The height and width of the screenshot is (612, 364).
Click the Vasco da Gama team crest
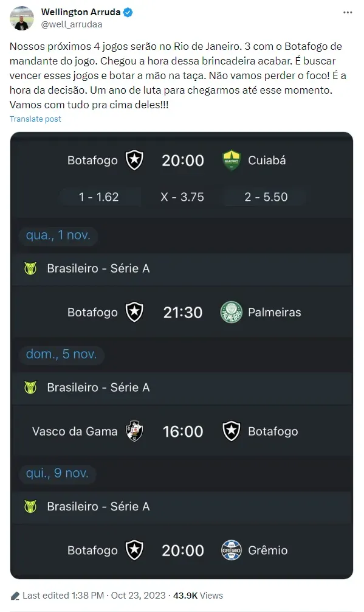pyautogui.click(x=134, y=431)
